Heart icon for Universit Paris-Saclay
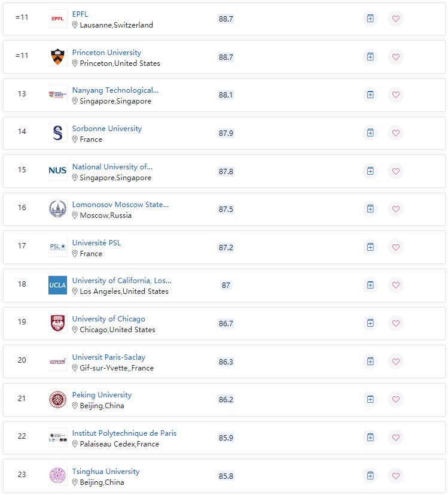This screenshot has width=448, height=495. (x=395, y=362)
